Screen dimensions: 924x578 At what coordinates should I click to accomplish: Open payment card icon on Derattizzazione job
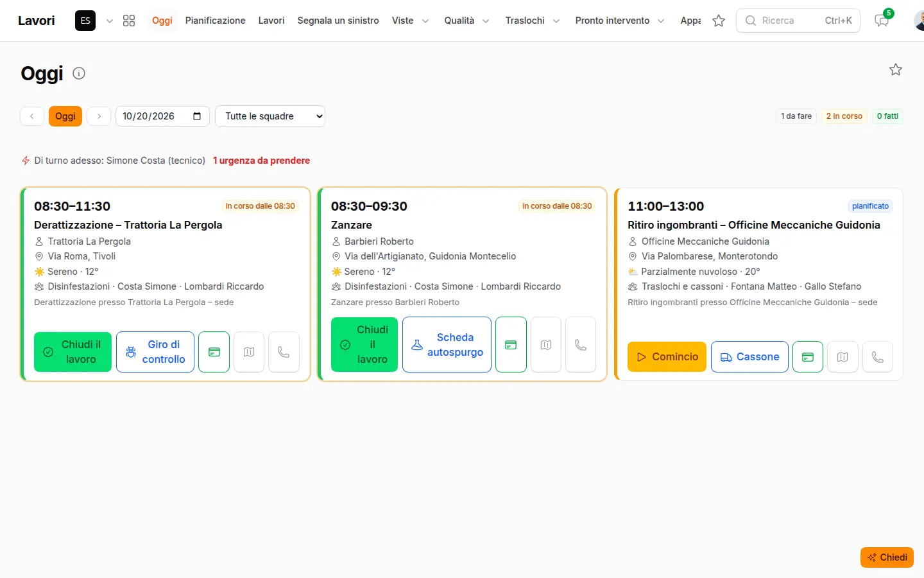[214, 352]
